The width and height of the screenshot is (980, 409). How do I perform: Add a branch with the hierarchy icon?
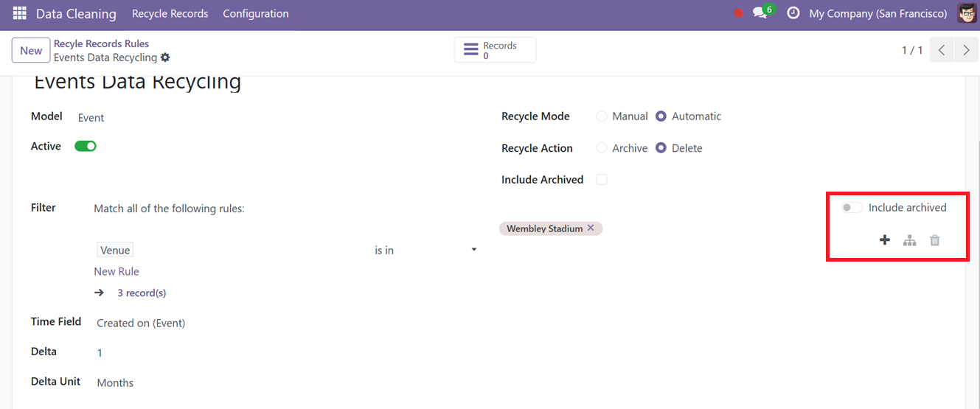910,240
